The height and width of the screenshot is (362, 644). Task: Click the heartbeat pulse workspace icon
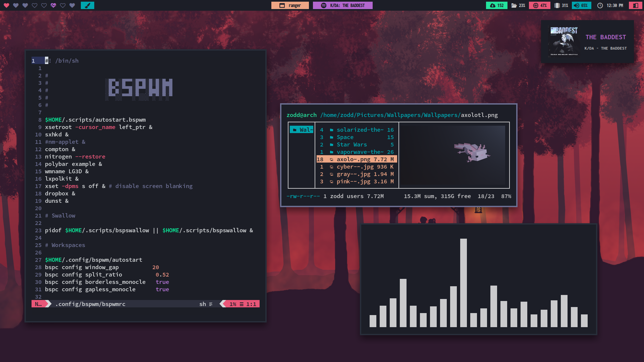(x=53, y=5)
